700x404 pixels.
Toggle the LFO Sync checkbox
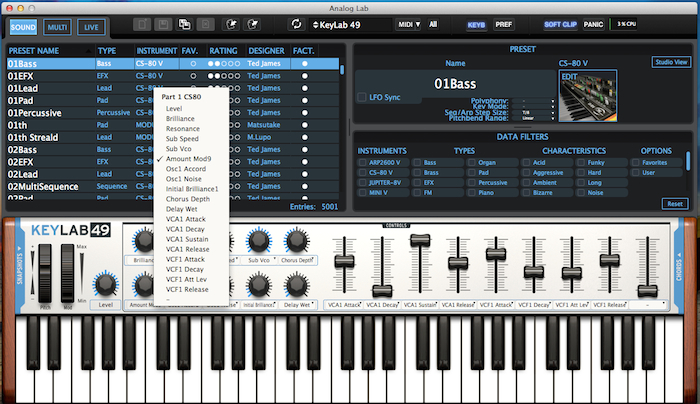tap(362, 97)
